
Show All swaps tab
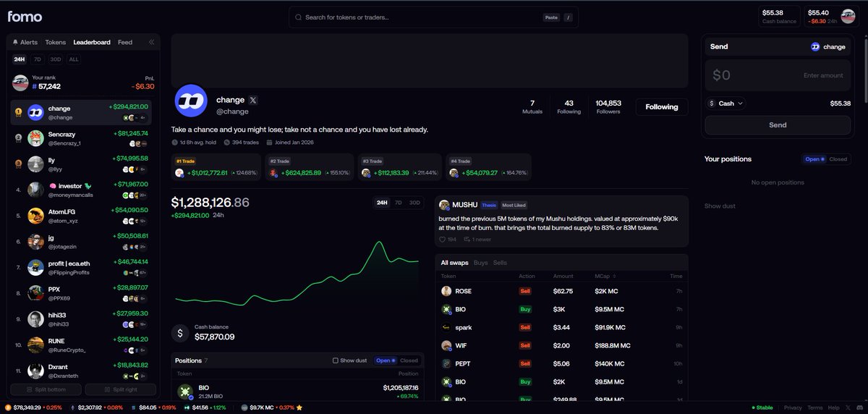click(x=454, y=263)
